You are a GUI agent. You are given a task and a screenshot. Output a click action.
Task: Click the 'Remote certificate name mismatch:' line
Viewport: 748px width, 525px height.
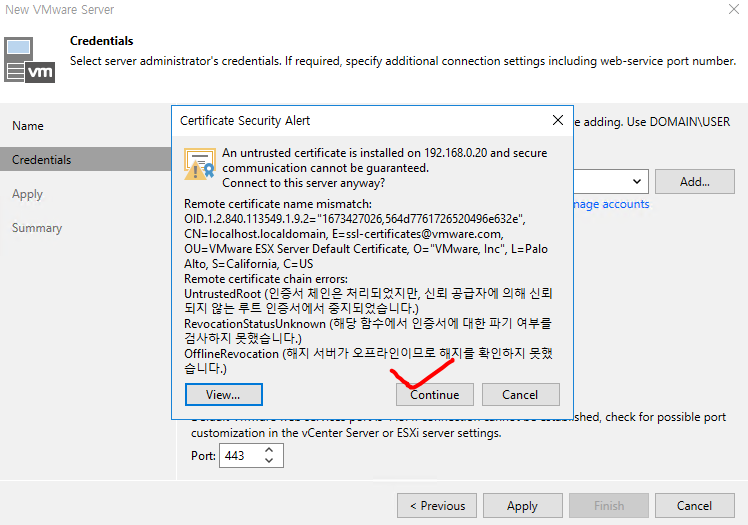click(x=278, y=204)
